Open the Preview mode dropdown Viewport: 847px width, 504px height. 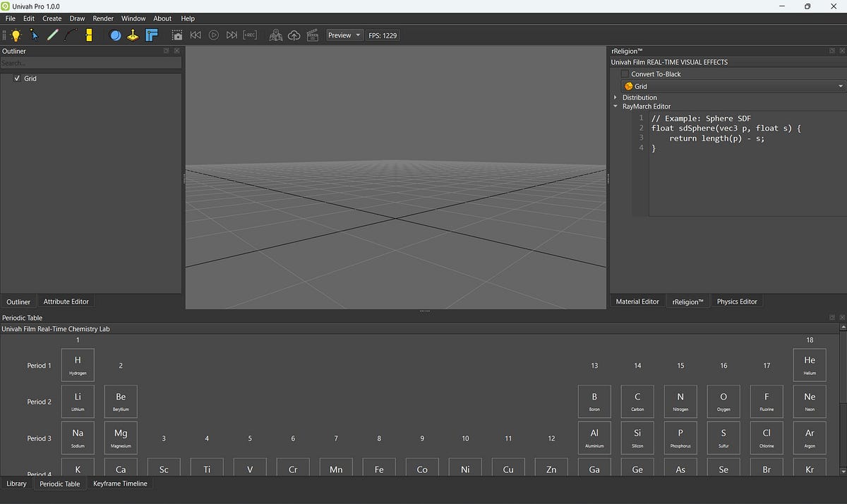point(344,35)
